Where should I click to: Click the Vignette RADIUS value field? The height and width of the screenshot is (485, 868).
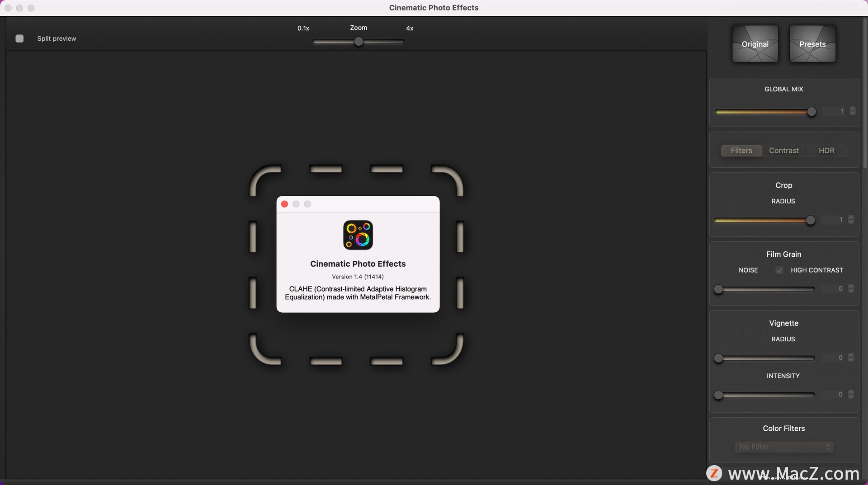point(833,358)
